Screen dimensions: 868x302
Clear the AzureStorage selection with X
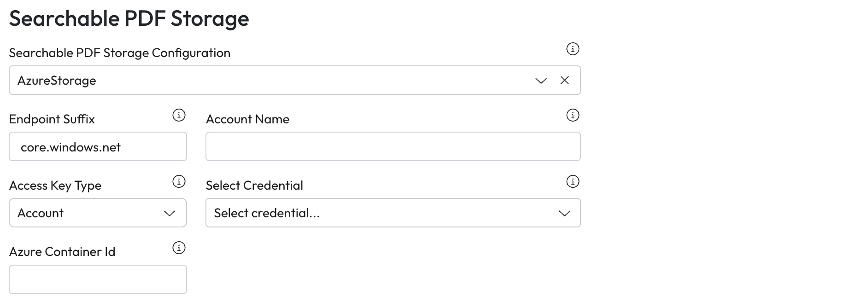pos(564,81)
